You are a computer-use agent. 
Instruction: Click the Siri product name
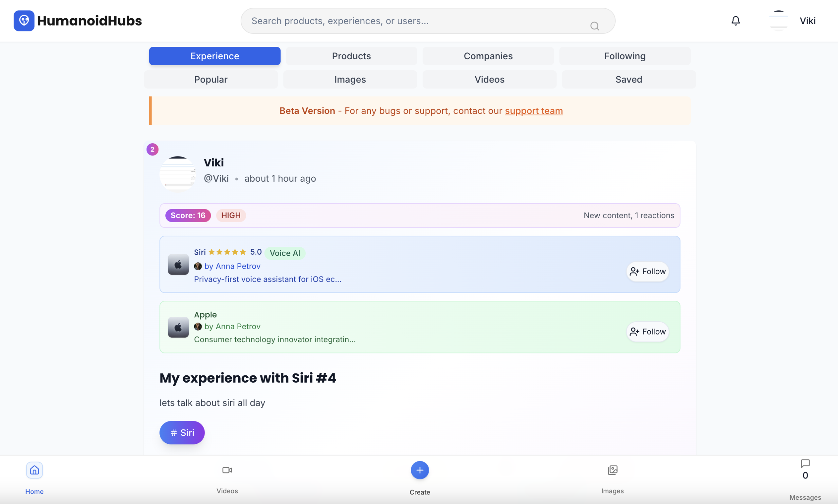200,252
